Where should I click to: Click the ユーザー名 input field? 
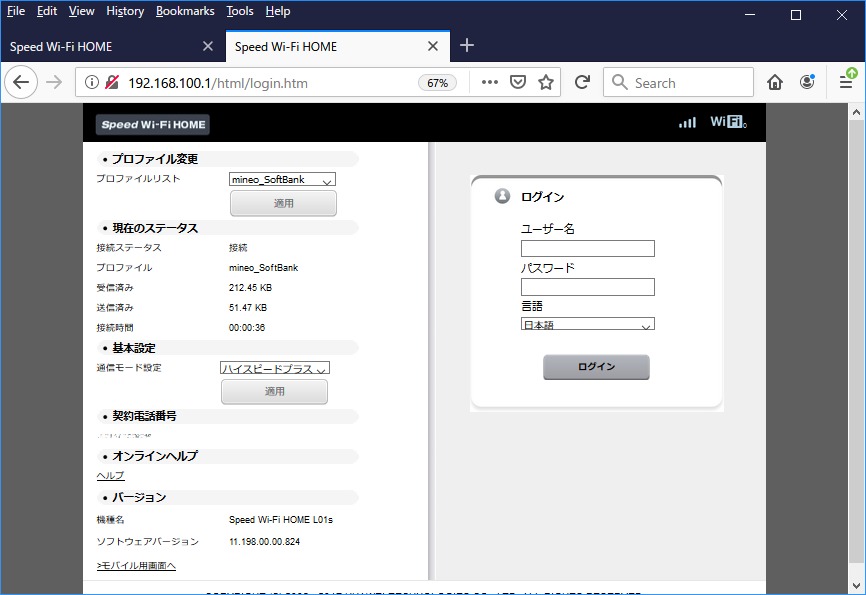[x=587, y=249]
